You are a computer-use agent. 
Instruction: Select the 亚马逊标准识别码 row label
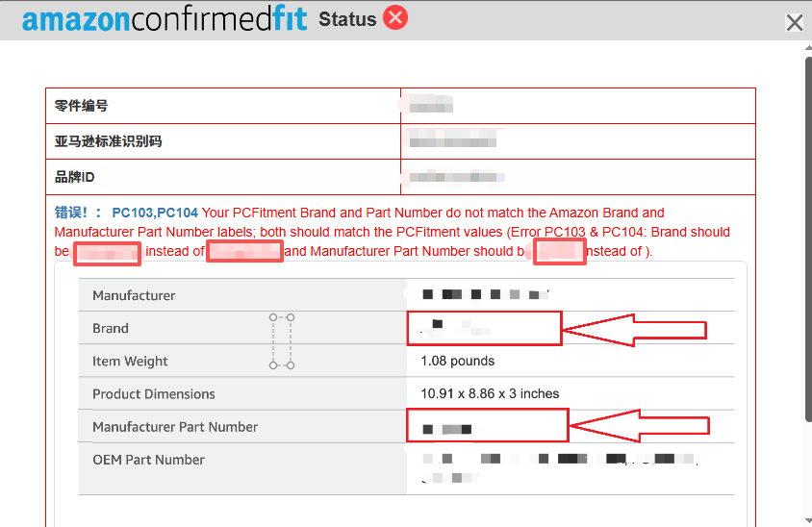tap(108, 141)
